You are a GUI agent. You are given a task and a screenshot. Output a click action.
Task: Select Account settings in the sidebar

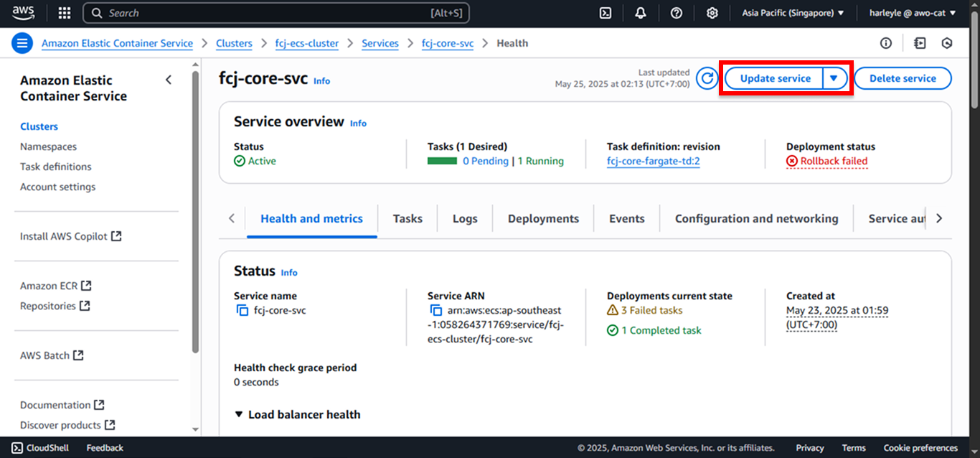point(57,187)
